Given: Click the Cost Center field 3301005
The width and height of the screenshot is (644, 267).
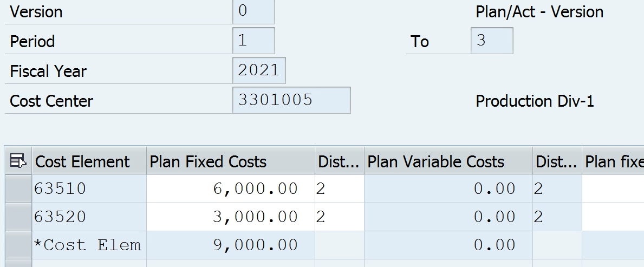Looking at the screenshot, I should 291,100.
